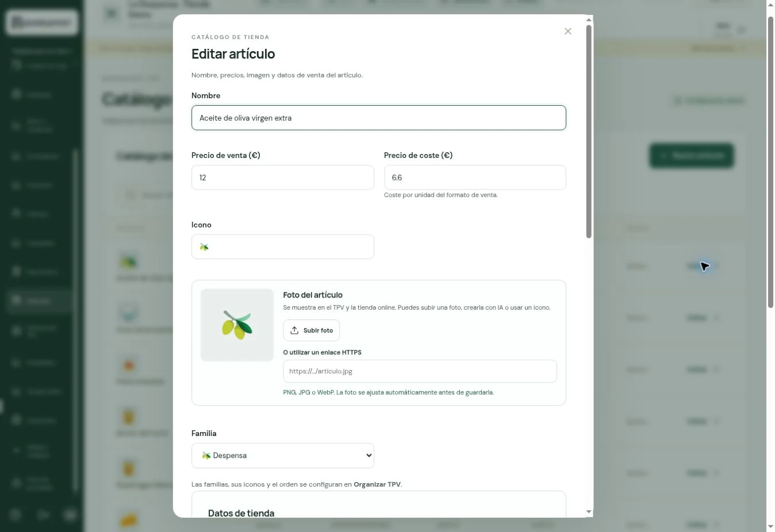This screenshot has width=775, height=532.
Task: Open the Familia dropdown
Action: 283,456
